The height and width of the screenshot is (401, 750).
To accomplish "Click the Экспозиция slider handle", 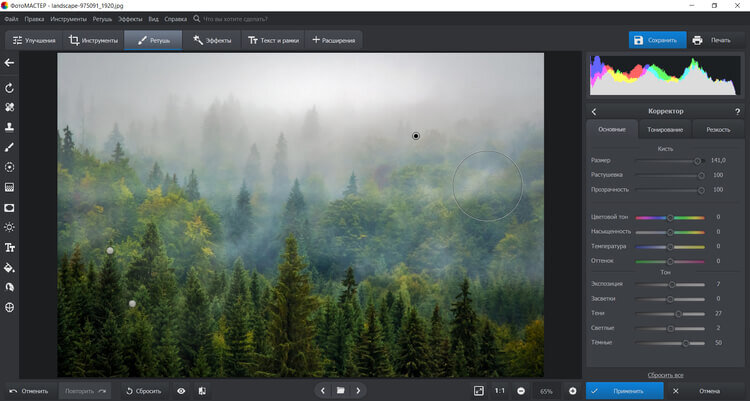I will (672, 284).
